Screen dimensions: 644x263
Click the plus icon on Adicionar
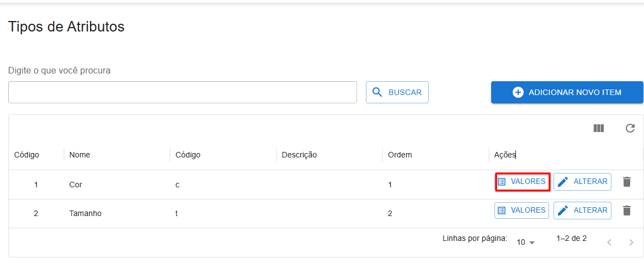pyautogui.click(x=518, y=92)
